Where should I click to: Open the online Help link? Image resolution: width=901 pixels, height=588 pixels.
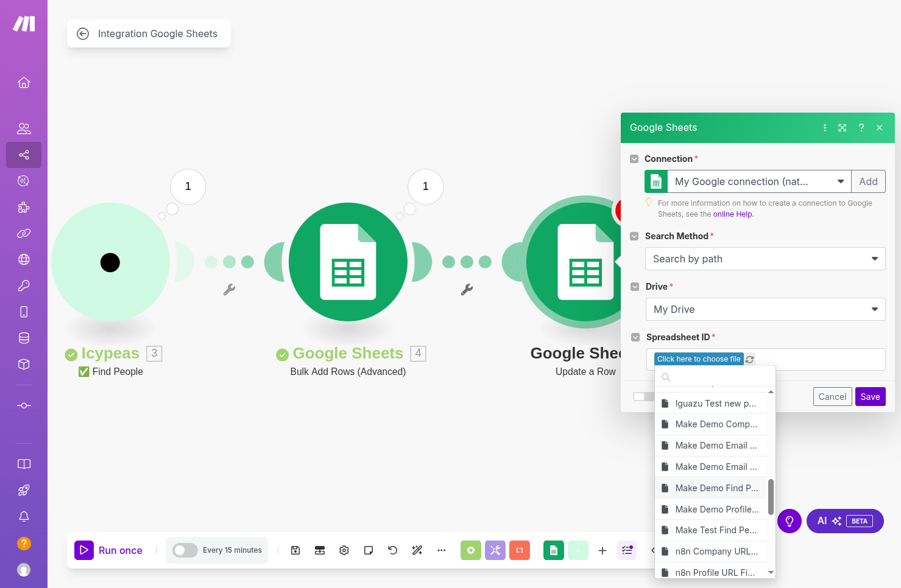point(732,214)
